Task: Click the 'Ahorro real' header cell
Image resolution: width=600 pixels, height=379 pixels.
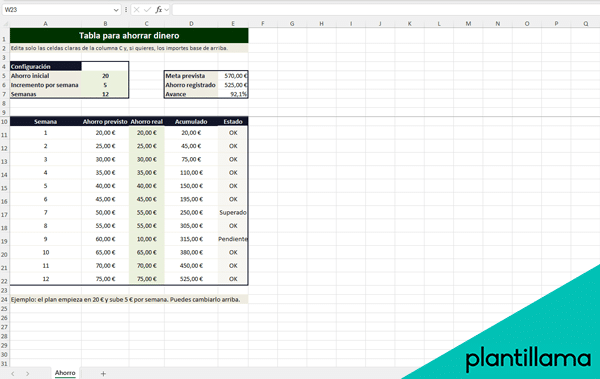Action: 147,122
